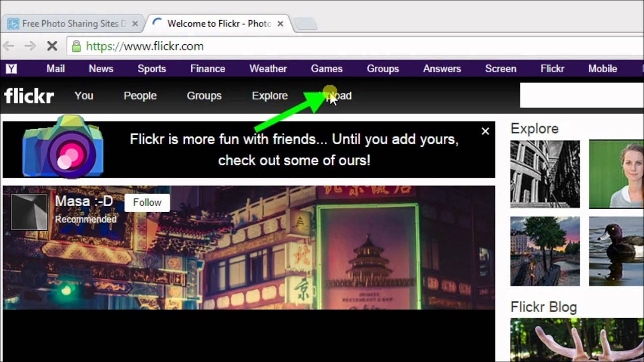Open the You menu in Flickr navigation

pos(84,96)
